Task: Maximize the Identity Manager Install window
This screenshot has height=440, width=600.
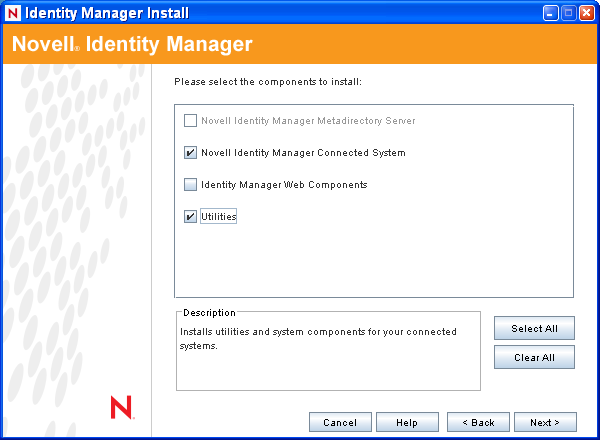Action: click(567, 13)
